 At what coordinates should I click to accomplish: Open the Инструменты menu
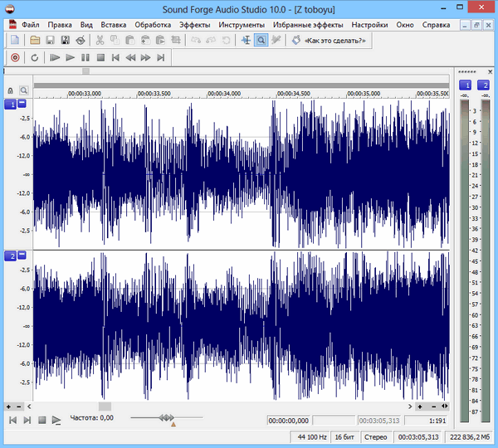click(242, 24)
